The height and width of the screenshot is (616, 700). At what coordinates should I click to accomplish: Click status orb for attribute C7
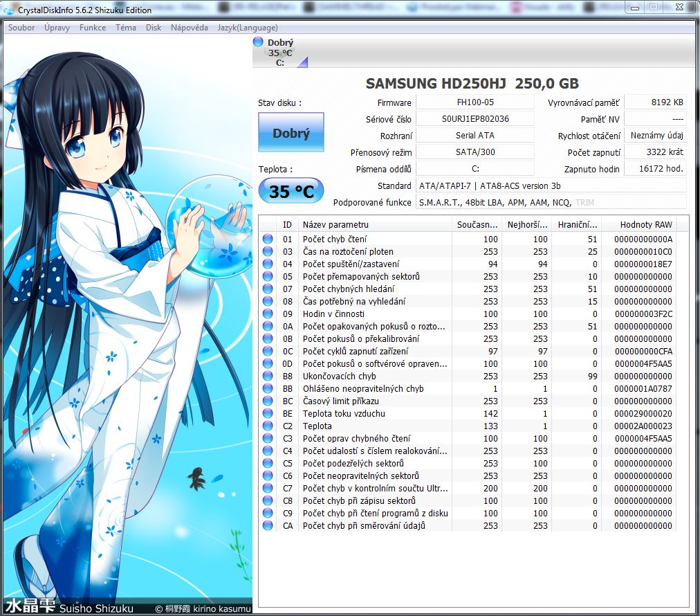click(268, 488)
